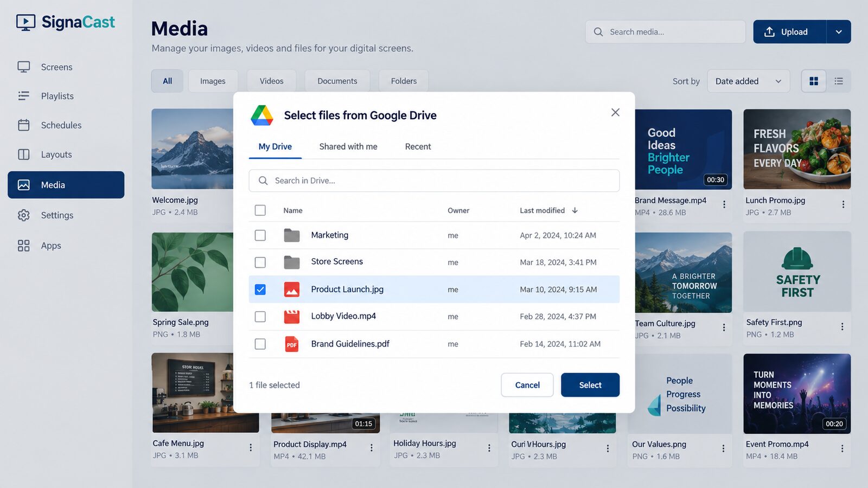Open the Event Promo.mp4 thumbnail
The height and width of the screenshot is (488, 868).
797,394
